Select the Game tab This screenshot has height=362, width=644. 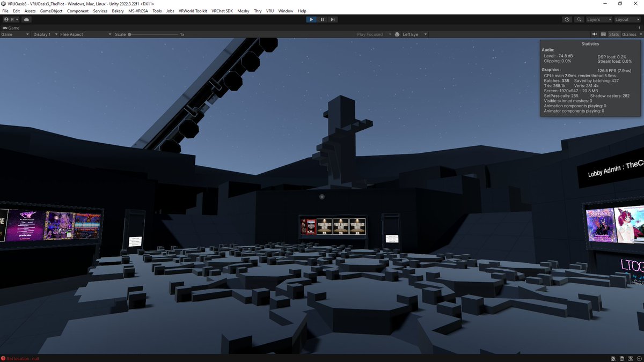click(11, 27)
